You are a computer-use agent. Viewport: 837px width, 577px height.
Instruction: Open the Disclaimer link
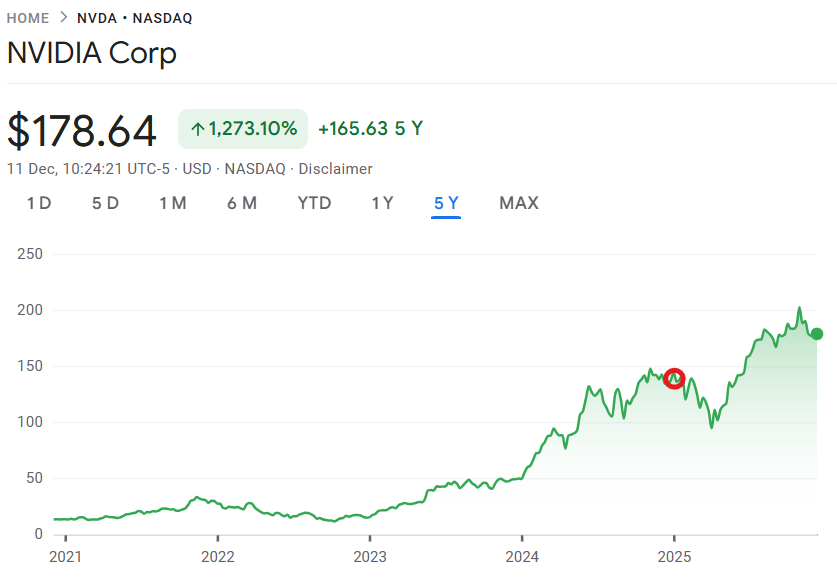(335, 169)
